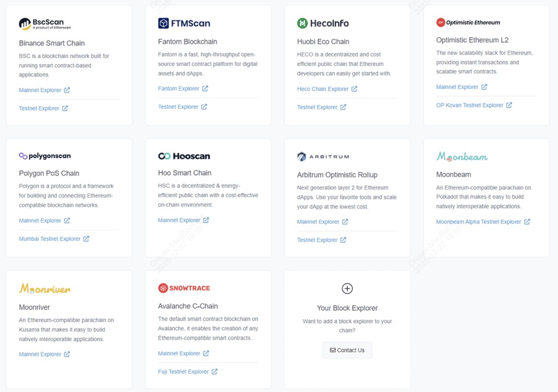Image resolution: width=558 pixels, height=392 pixels.
Task: Click the Arbitrum logo
Action: (323, 157)
